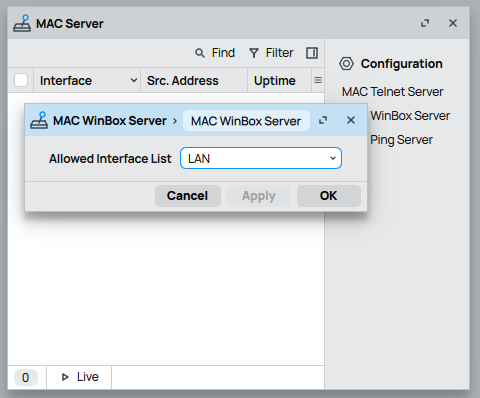Click the Configuration heading

tap(401, 63)
